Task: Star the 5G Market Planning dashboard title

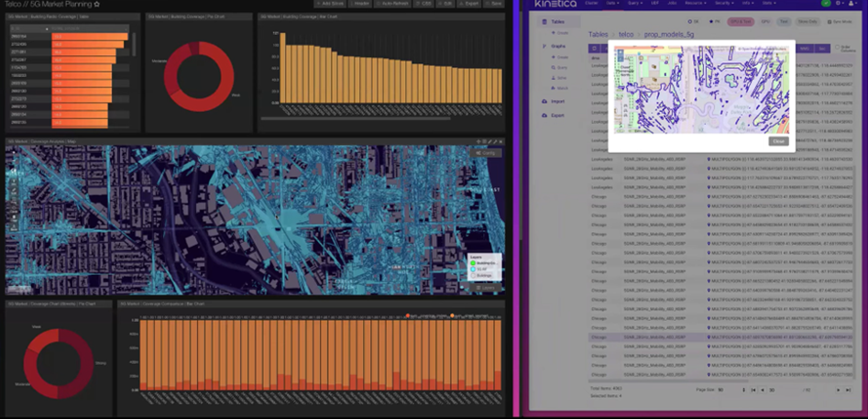Action: point(97,4)
